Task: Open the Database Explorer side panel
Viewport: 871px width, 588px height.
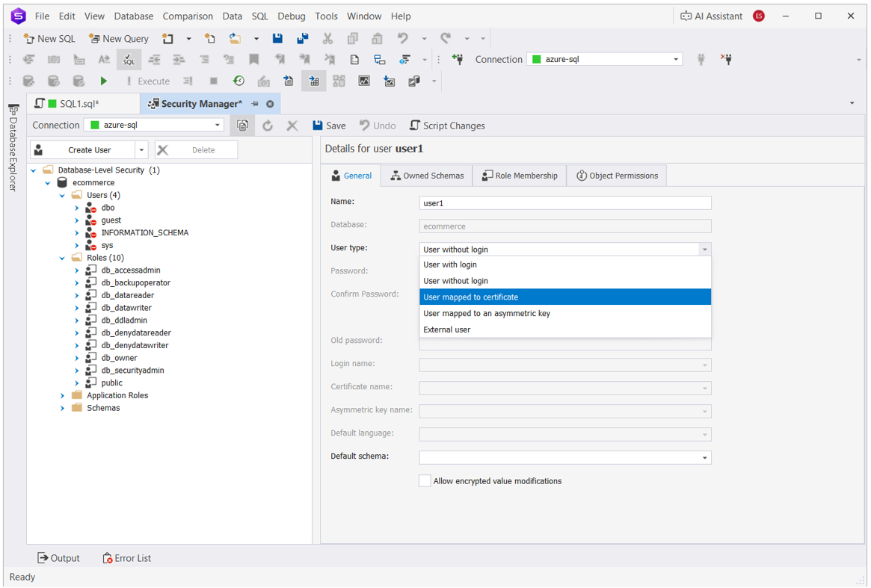Action: pos(13,148)
